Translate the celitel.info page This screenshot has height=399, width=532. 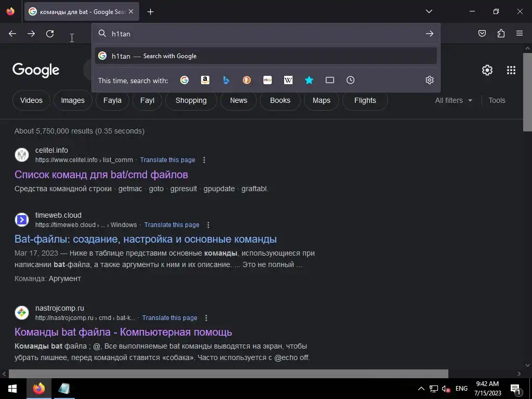point(168,160)
